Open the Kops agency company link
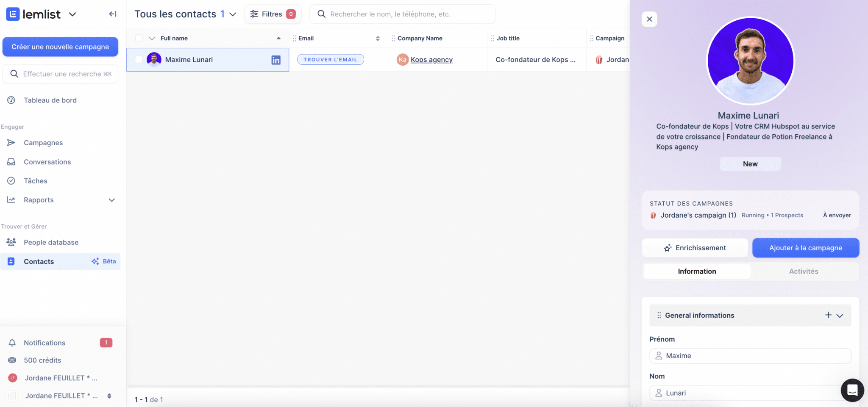Image resolution: width=868 pixels, height=407 pixels. click(431, 60)
